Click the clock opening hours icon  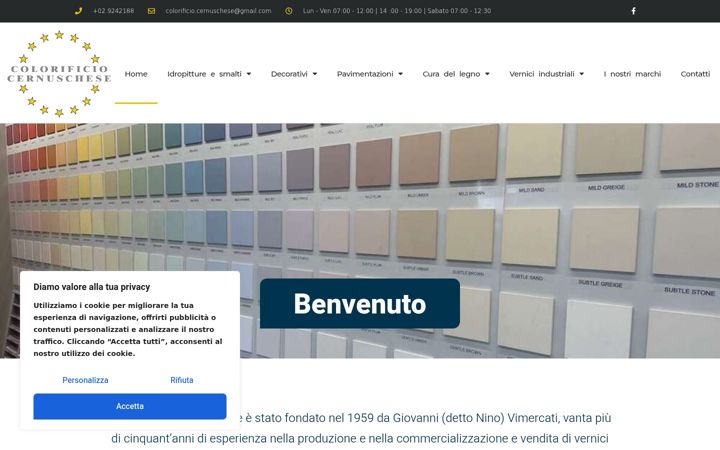288,11
